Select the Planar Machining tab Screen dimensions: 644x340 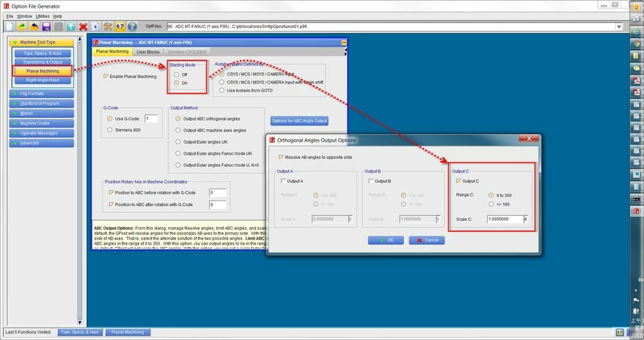(x=112, y=52)
